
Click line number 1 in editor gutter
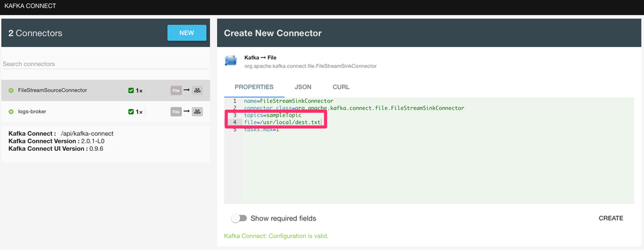pyautogui.click(x=235, y=101)
